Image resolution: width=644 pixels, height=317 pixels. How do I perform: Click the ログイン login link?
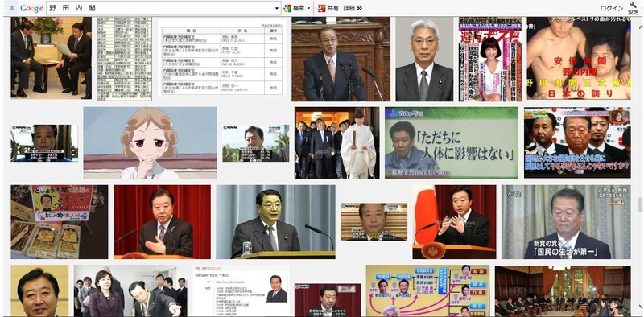coord(612,8)
